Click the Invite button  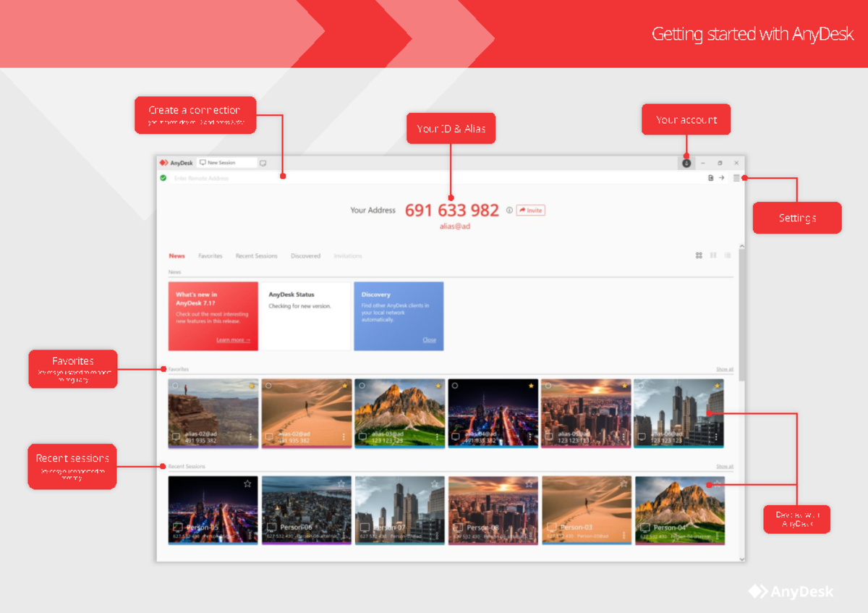(x=530, y=211)
